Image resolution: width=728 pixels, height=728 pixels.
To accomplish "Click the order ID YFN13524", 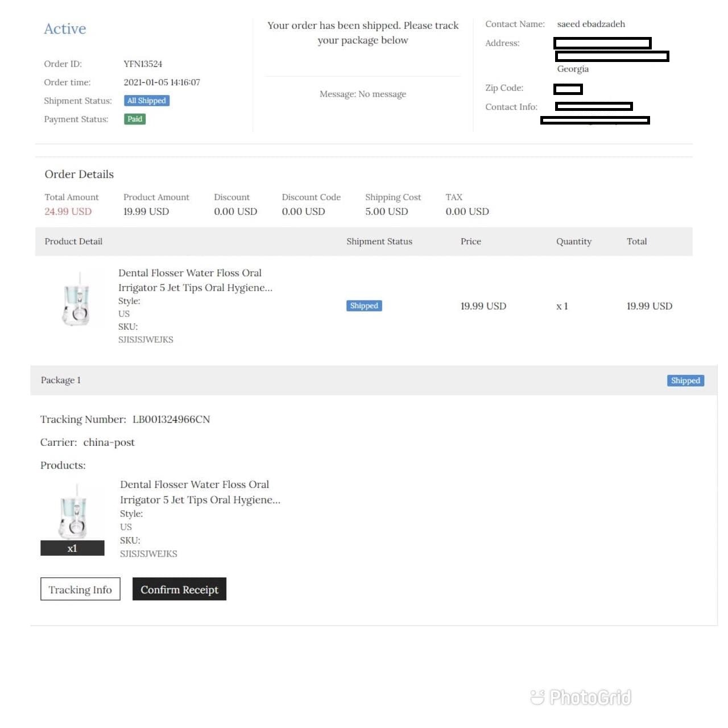I will [x=143, y=64].
